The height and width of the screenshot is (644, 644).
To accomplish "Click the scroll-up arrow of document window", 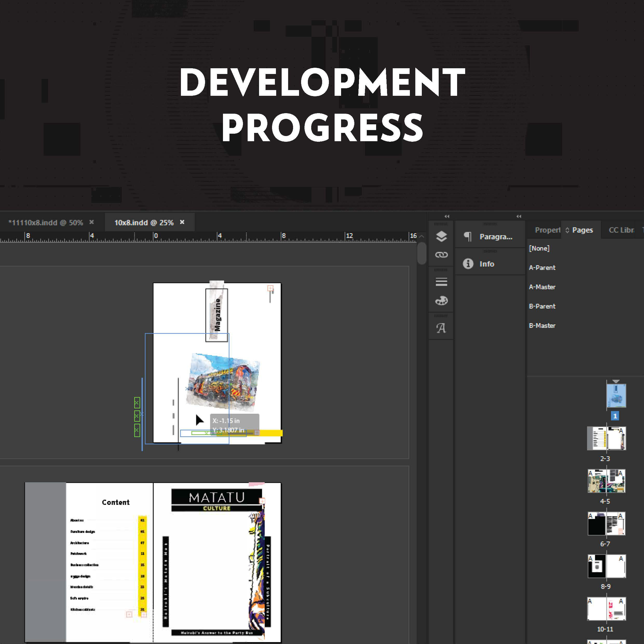I will click(x=422, y=236).
